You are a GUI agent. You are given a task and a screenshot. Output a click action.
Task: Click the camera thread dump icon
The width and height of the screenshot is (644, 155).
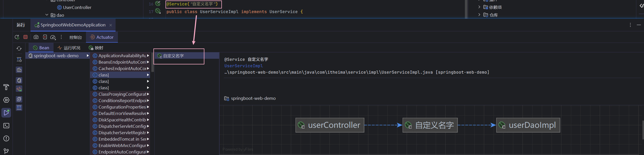click(36, 37)
